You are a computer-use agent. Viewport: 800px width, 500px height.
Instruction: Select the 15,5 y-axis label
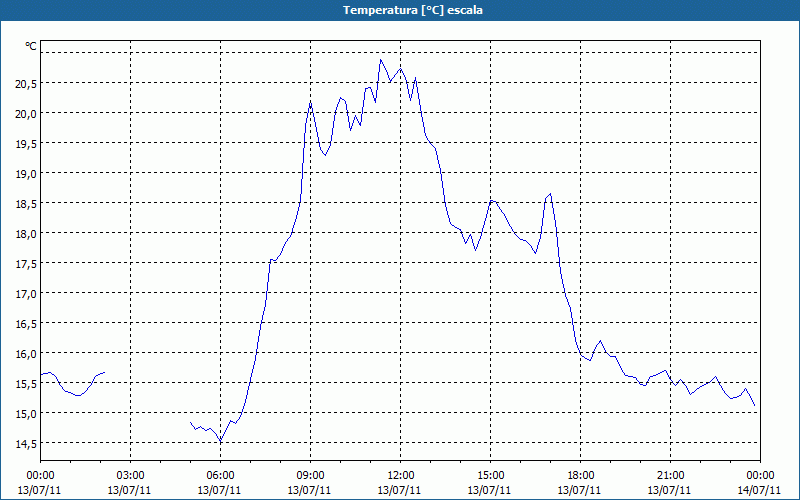click(26, 385)
